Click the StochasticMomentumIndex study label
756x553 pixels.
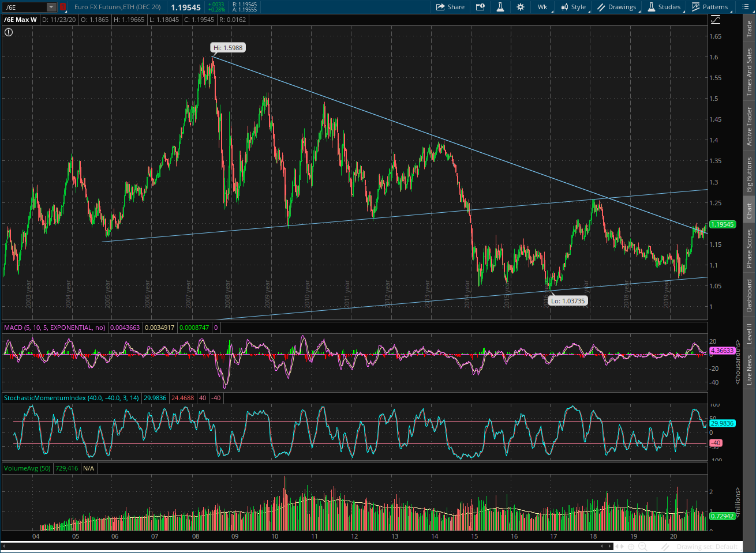[72, 398]
